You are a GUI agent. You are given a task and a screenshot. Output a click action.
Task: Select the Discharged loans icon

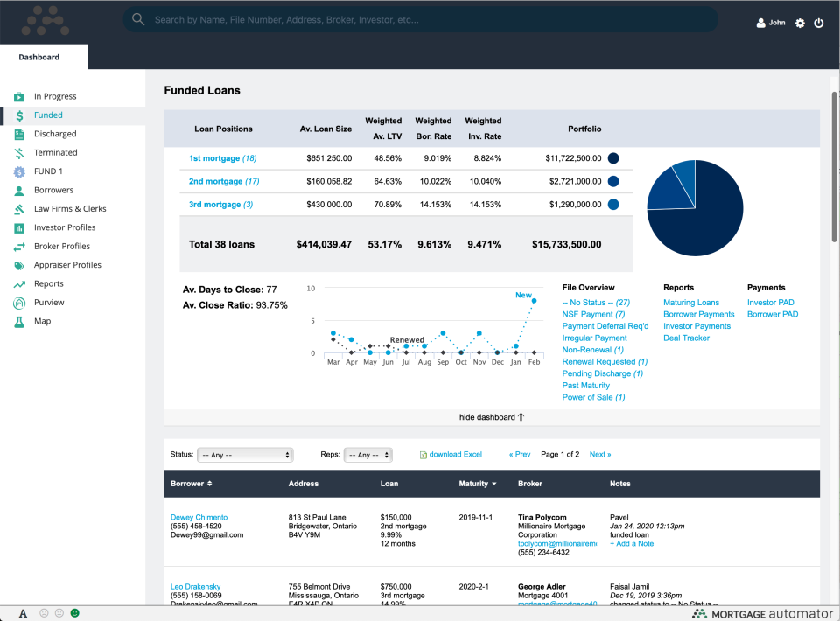click(x=17, y=133)
